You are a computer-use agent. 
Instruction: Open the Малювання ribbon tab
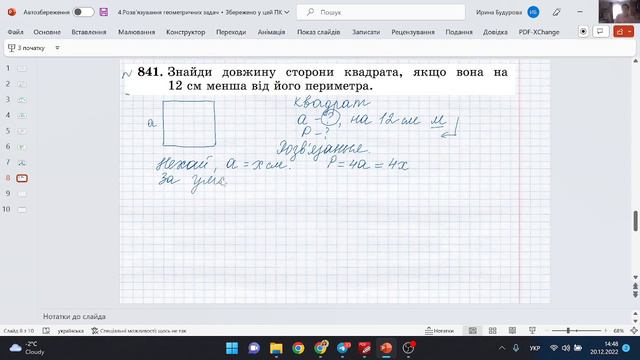click(136, 32)
